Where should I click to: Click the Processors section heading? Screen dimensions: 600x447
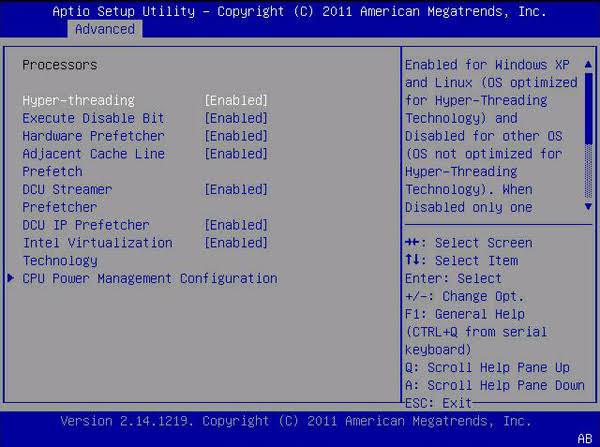pos(60,65)
